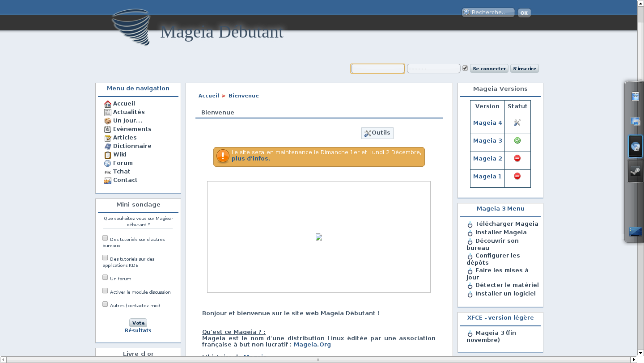
Task: Click the S'inscrire button
Action: point(525,68)
